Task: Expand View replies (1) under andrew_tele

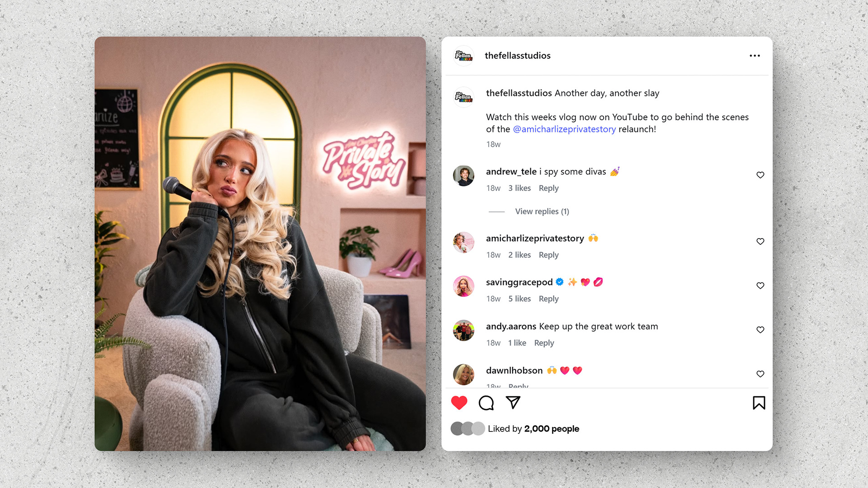Action: pyautogui.click(x=542, y=211)
